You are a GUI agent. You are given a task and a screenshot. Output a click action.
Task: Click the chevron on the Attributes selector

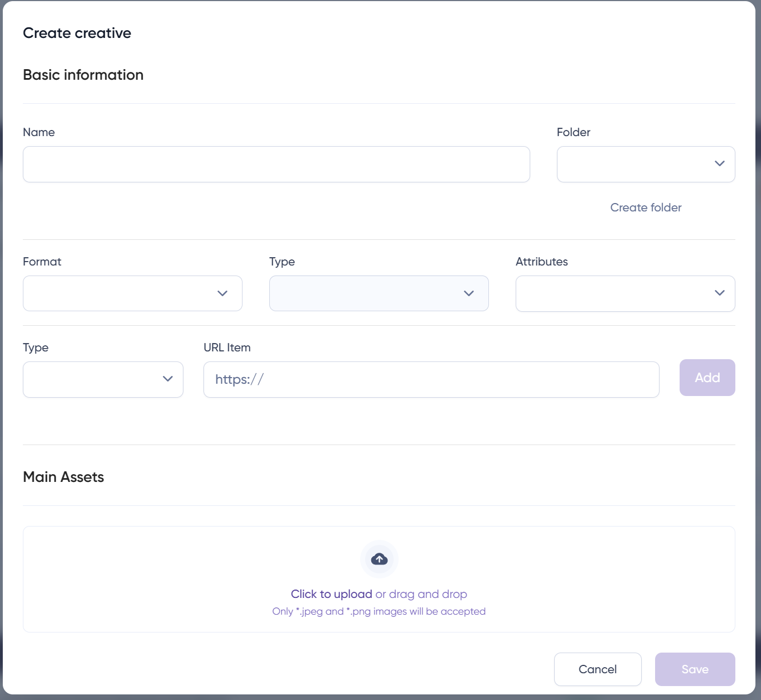click(720, 293)
